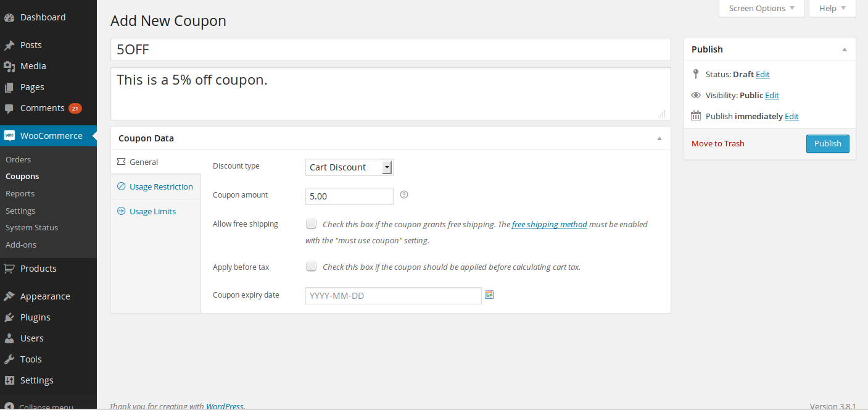Enable the Allow free shipping checkbox

312,224
